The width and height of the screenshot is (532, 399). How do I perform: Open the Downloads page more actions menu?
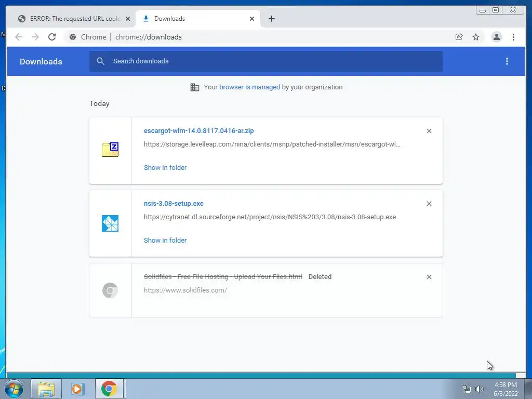pos(507,61)
